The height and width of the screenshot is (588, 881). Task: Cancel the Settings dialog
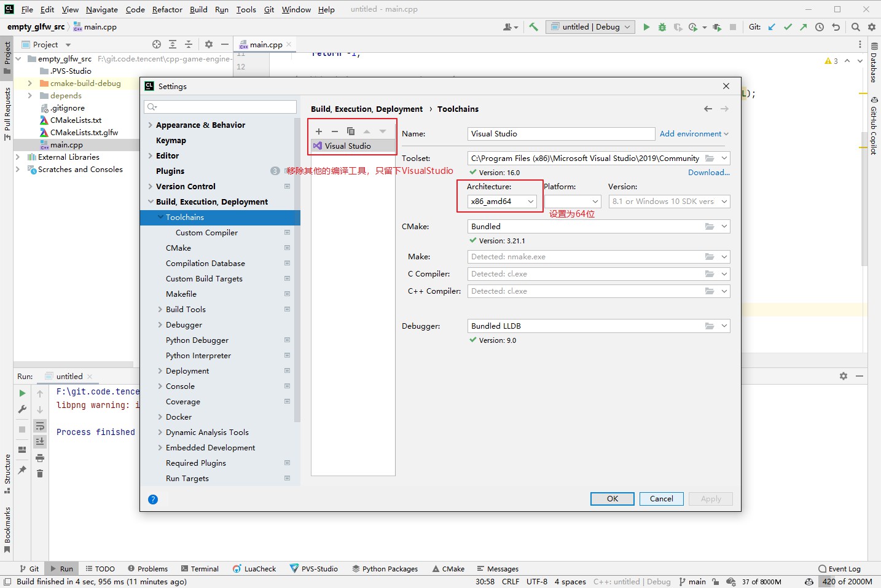pyautogui.click(x=662, y=499)
